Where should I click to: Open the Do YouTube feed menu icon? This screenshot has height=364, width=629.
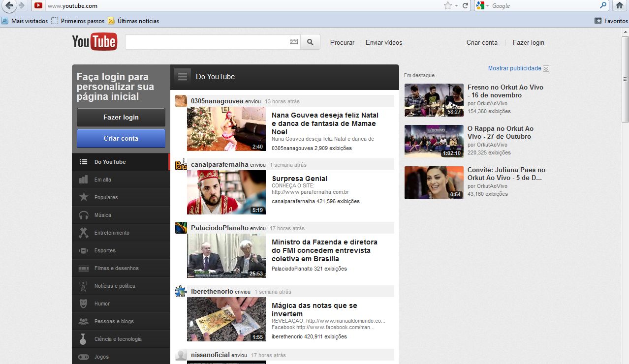click(x=183, y=76)
